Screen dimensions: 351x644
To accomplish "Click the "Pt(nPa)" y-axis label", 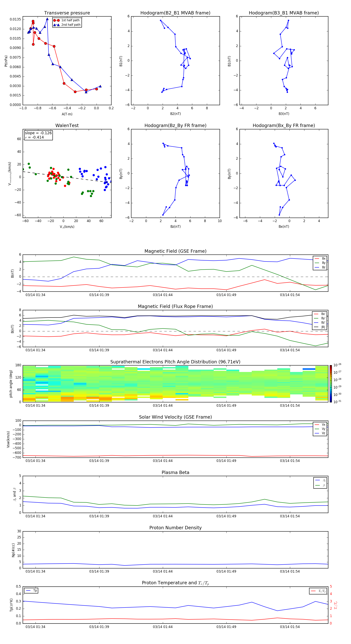I will 6,61.
